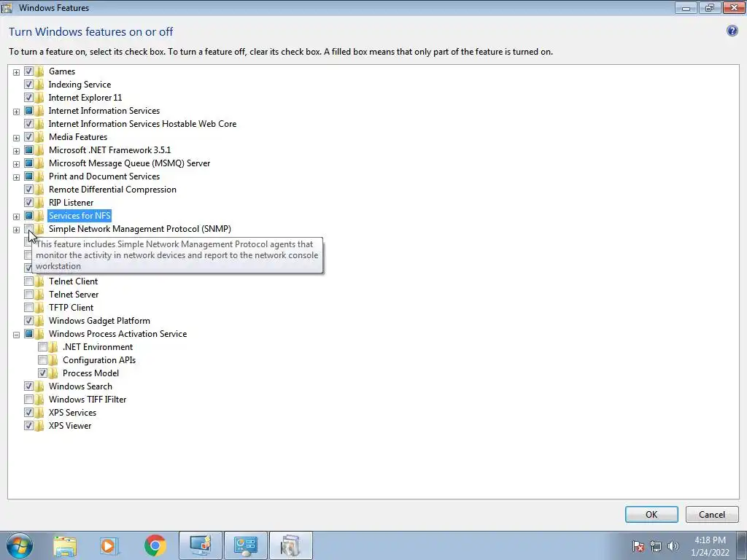Image resolution: width=747 pixels, height=560 pixels.
Task: Click the folder icon beside TFTP Client
Action: pos(39,308)
